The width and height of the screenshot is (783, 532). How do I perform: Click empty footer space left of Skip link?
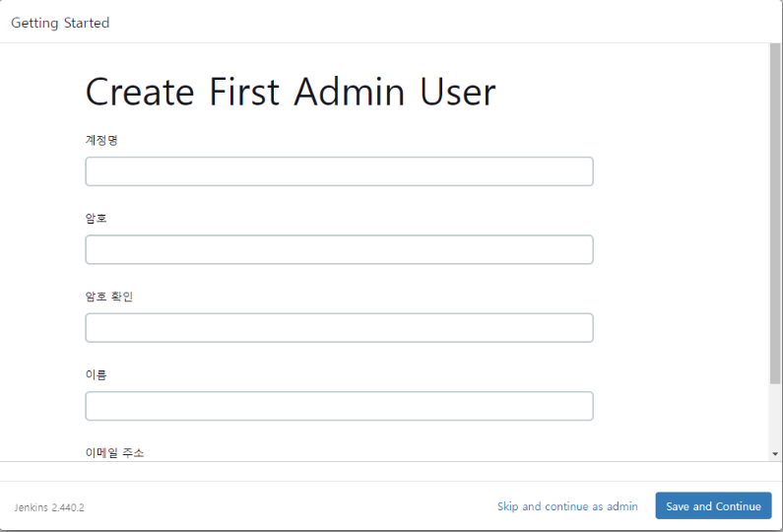point(295,506)
